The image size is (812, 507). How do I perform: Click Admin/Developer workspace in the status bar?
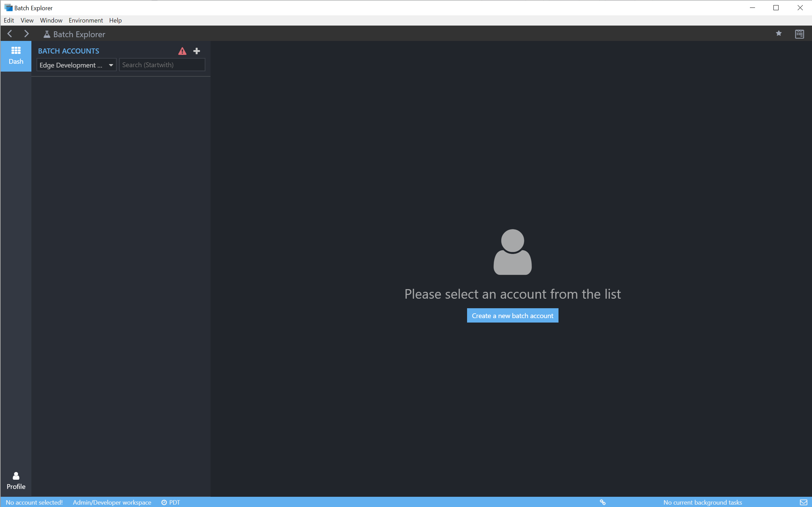[112, 502]
